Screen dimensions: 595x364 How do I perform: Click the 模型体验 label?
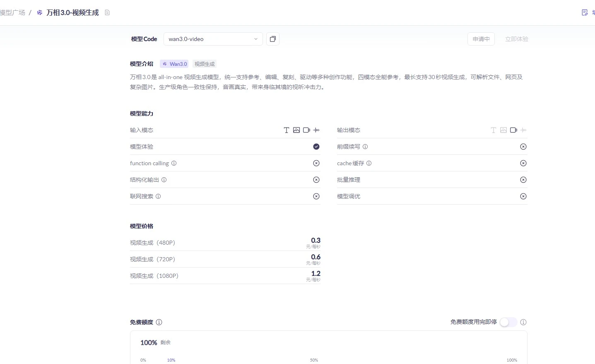(x=142, y=147)
